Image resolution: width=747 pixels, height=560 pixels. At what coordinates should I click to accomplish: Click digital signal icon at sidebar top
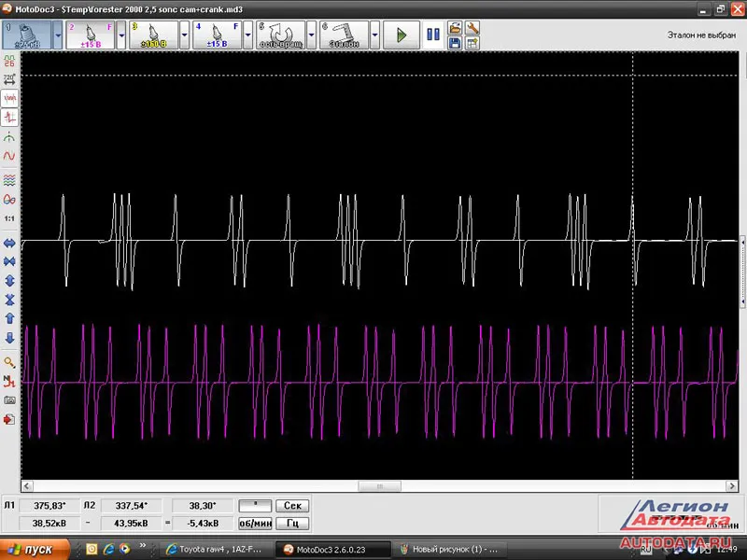(x=9, y=61)
